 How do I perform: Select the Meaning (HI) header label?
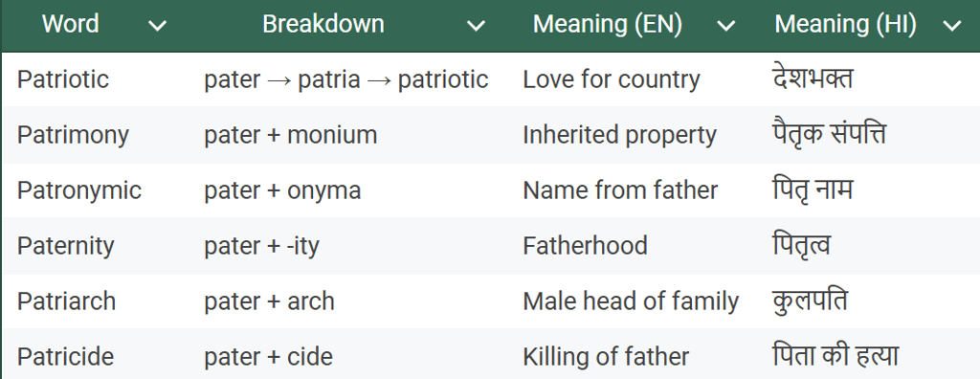[x=846, y=24]
